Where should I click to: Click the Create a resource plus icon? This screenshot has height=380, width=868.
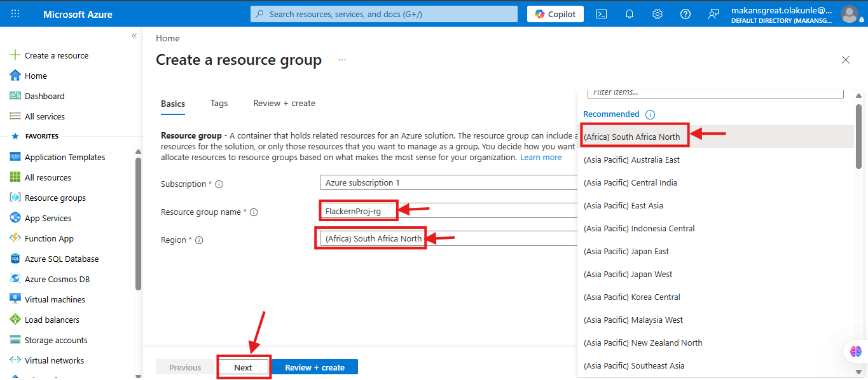click(15, 55)
